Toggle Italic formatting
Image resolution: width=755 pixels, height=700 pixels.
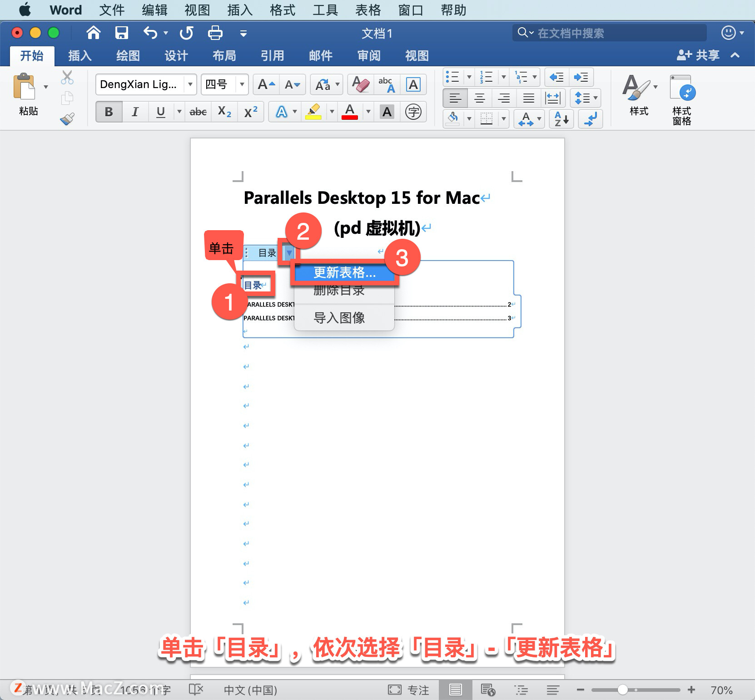coord(135,112)
